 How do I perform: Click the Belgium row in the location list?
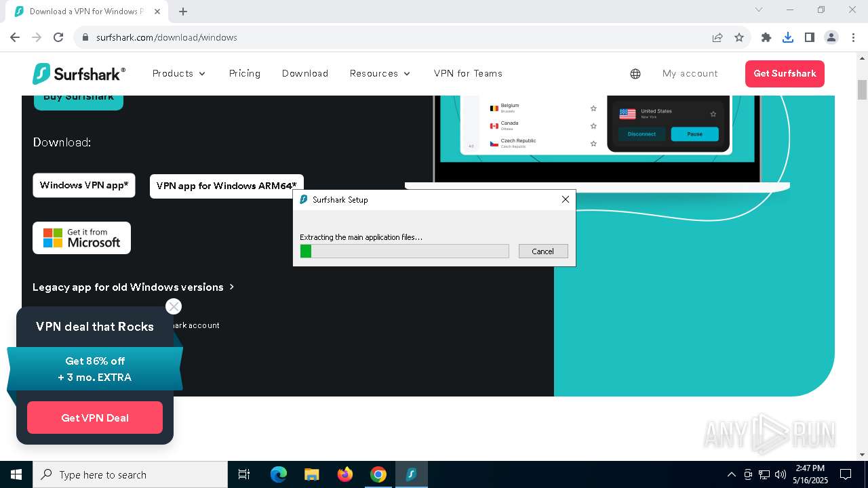543,108
